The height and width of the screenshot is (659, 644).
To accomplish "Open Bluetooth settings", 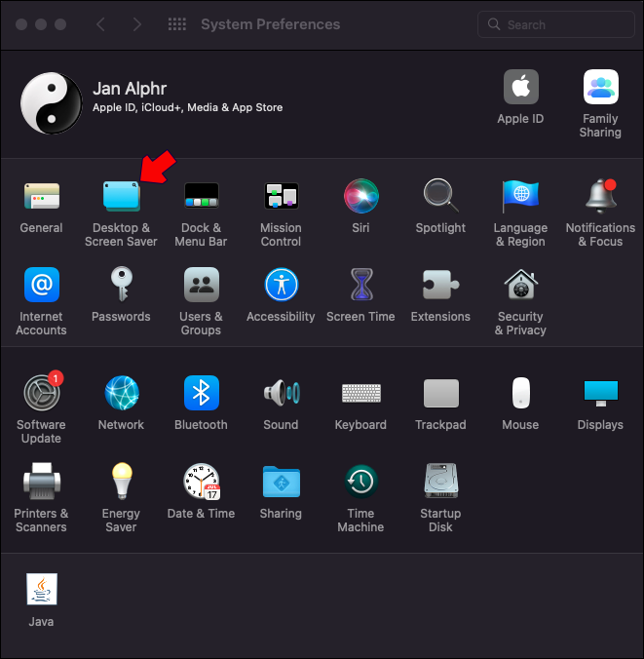I will pyautogui.click(x=202, y=393).
